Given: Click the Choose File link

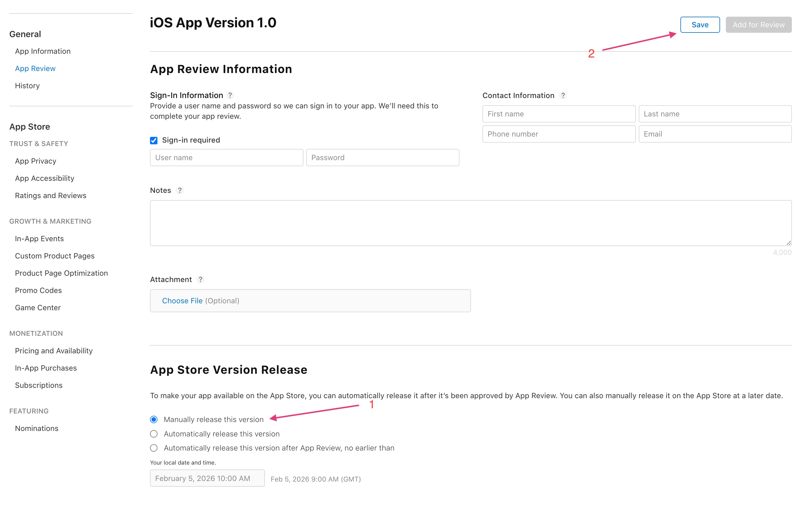Looking at the screenshot, I should point(182,301).
